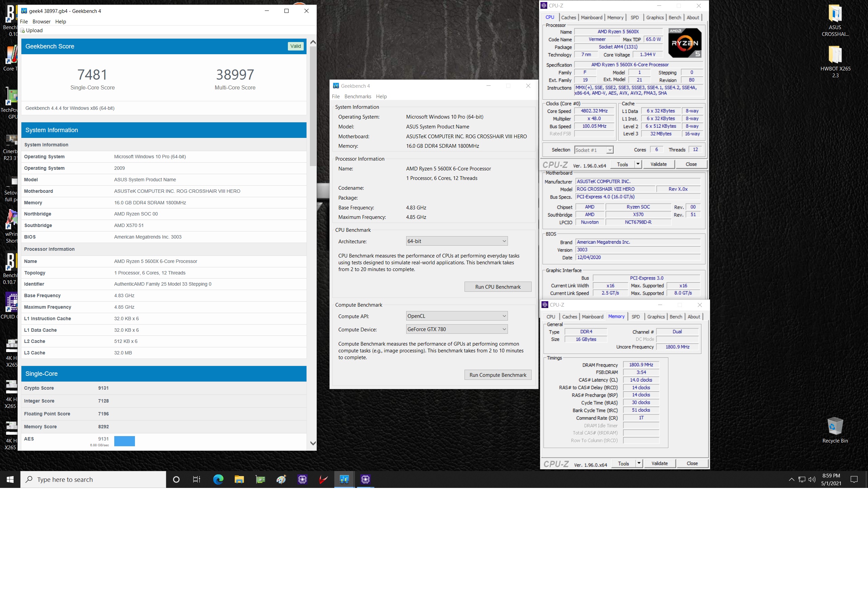868x615 pixels.
Task: Switch to Caches tab in upper CPU-Z
Action: pyautogui.click(x=568, y=17)
